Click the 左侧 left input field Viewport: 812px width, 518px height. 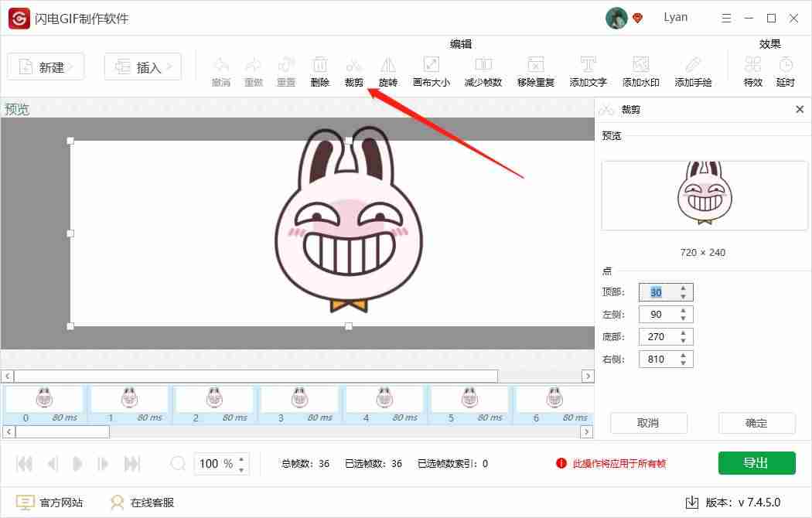pos(666,314)
